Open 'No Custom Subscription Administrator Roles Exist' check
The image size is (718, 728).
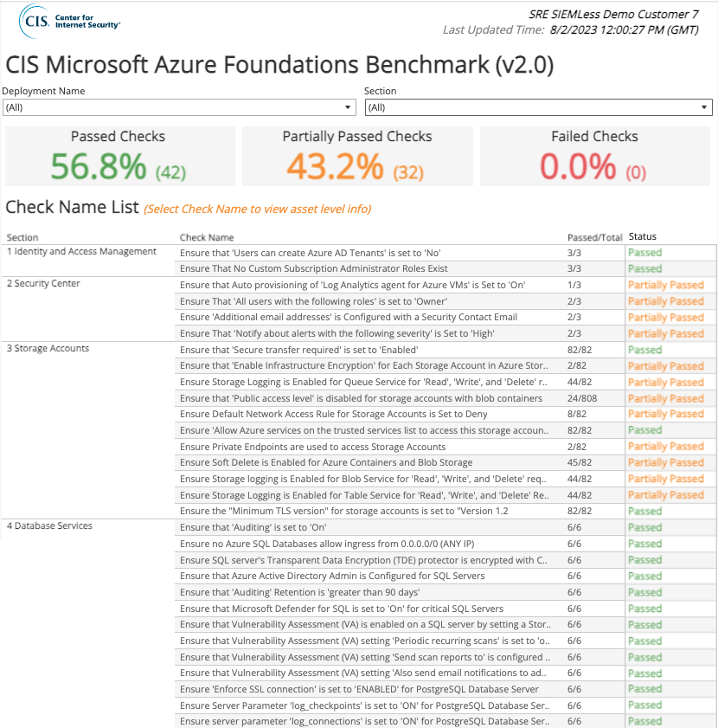tap(314, 269)
